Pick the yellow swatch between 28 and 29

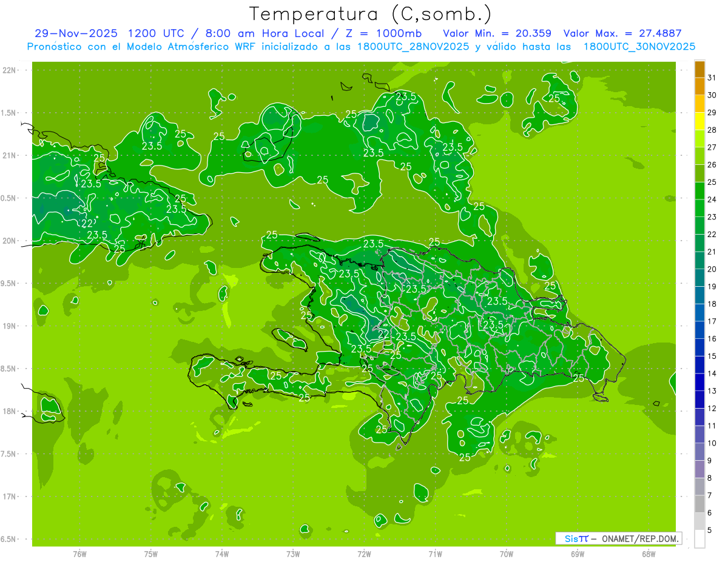(699, 121)
